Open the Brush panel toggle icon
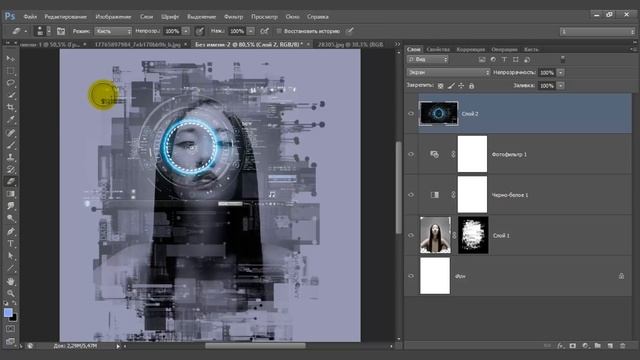The width and height of the screenshot is (640, 360). 61,31
